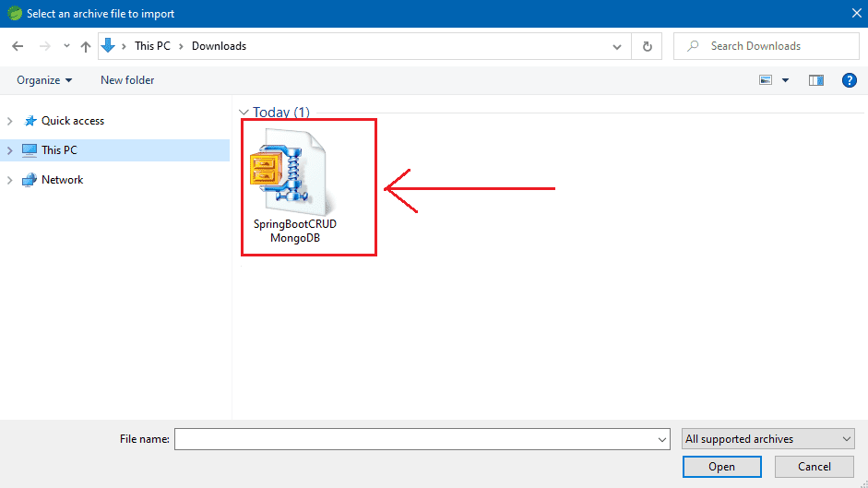
Task: Focus the Search Downloads field
Action: point(767,46)
